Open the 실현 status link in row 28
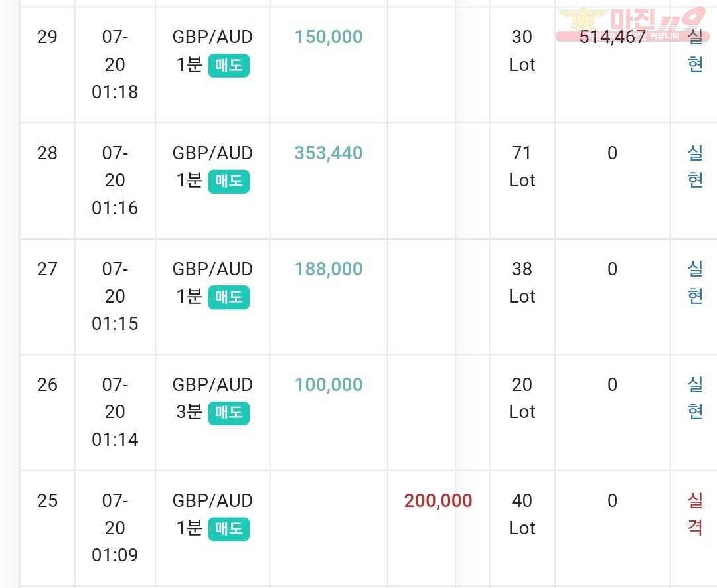 click(695, 167)
